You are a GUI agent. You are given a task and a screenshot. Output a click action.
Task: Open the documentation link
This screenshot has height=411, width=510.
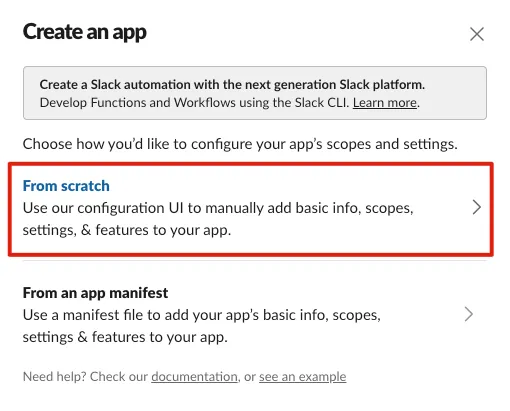pyautogui.click(x=194, y=377)
